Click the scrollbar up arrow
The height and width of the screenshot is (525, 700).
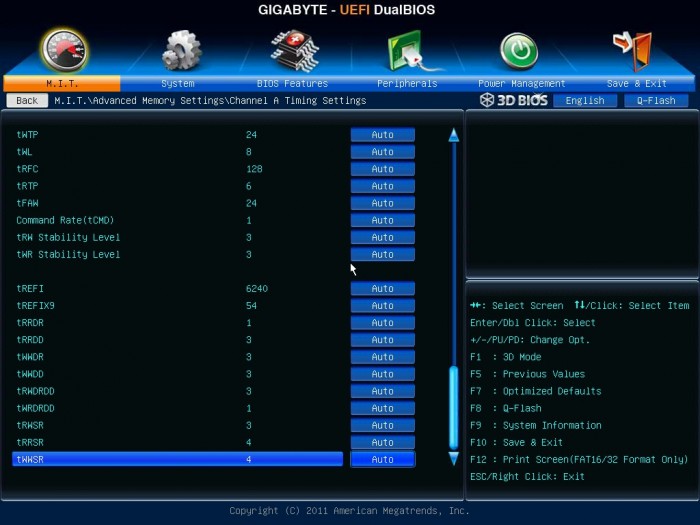pyautogui.click(x=454, y=135)
